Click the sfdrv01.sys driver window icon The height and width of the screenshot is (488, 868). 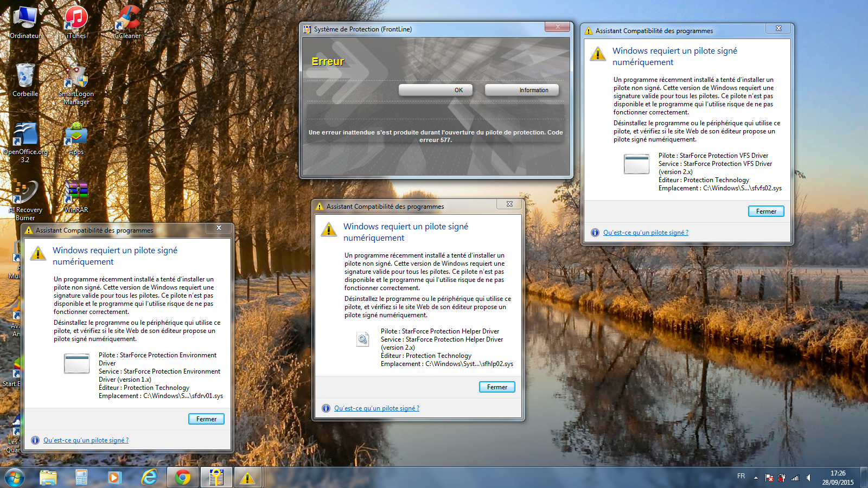tap(76, 363)
